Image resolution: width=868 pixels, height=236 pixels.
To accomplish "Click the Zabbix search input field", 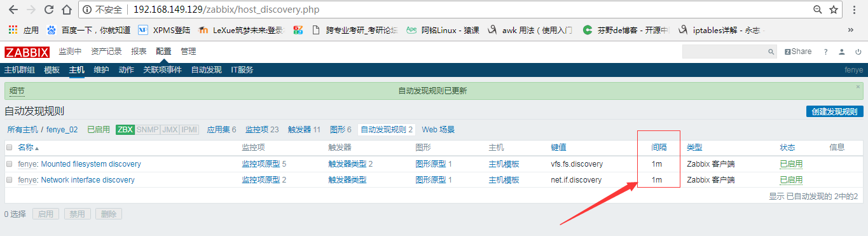I will pyautogui.click(x=724, y=52).
